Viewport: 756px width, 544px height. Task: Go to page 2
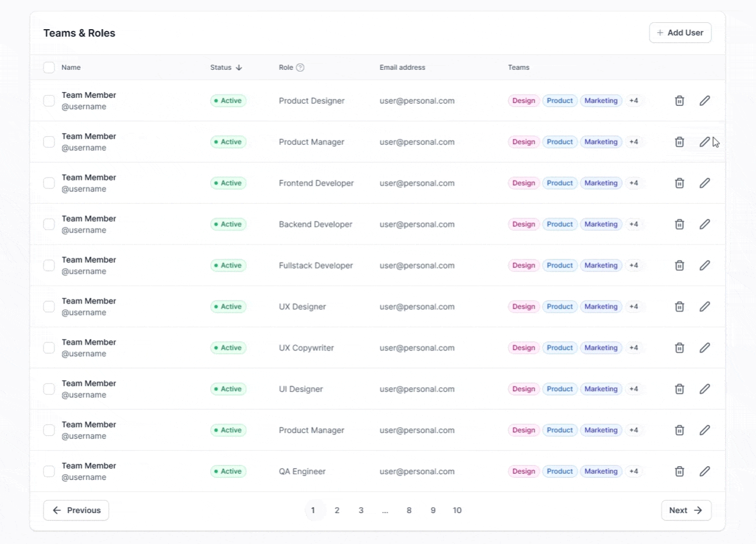tap(337, 510)
